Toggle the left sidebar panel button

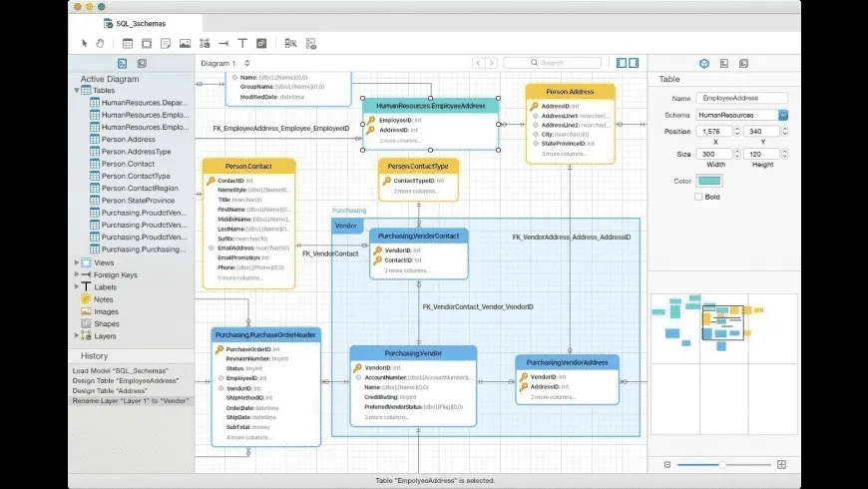click(x=622, y=63)
